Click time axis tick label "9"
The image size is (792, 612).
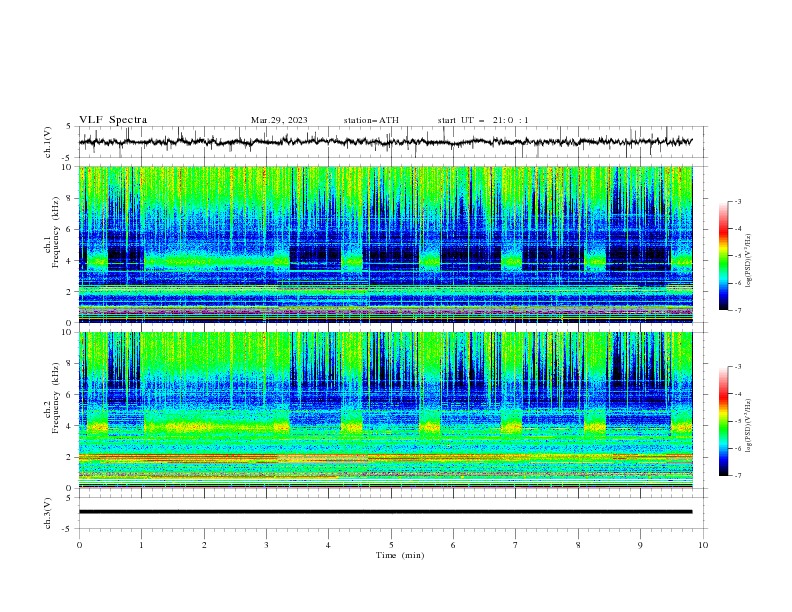(640, 545)
